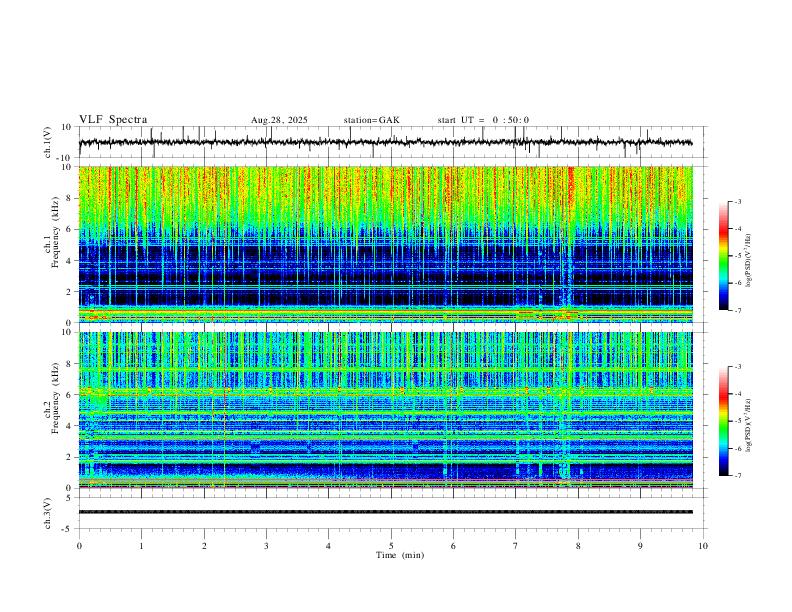Click the ch.2 colorbar 'log(PSD)' label
The image size is (792, 612).
click(x=749, y=425)
